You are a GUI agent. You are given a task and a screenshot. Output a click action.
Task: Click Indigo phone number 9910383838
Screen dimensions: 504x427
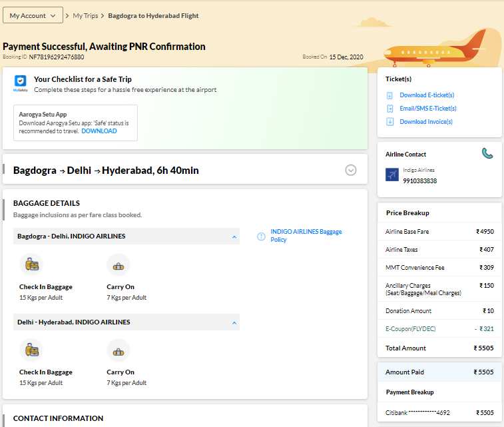pos(420,181)
